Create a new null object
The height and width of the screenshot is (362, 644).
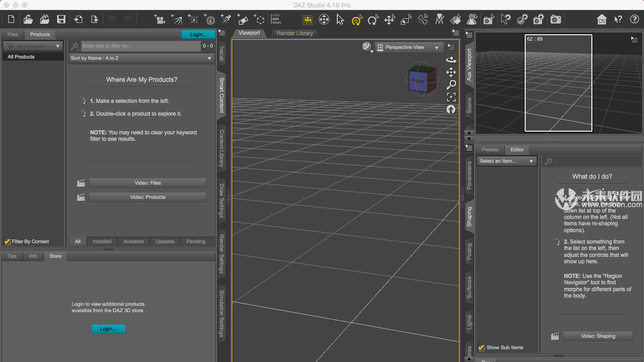click(260, 19)
